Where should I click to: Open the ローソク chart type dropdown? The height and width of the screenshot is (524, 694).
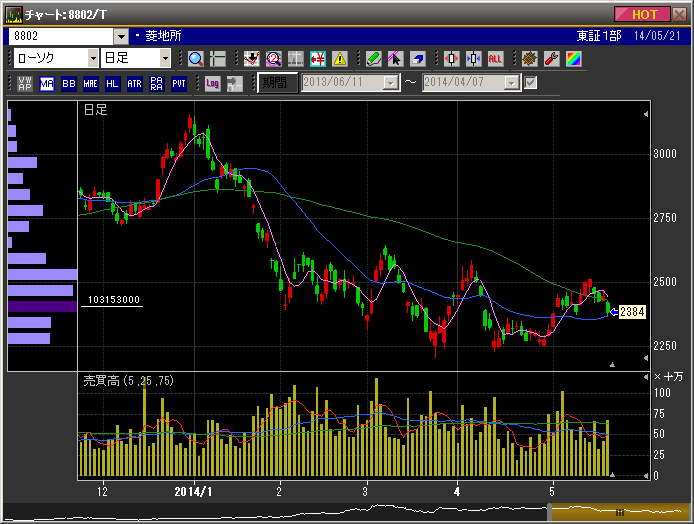93,58
